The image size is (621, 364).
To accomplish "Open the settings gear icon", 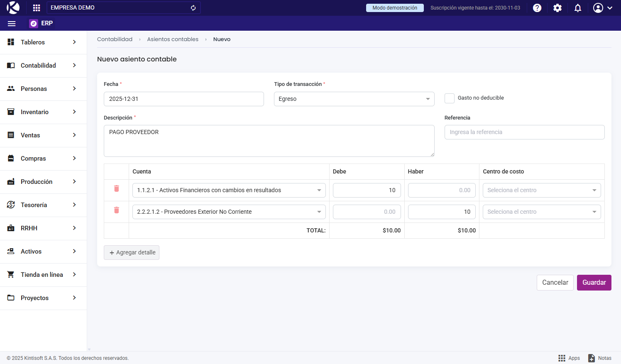I will click(557, 8).
